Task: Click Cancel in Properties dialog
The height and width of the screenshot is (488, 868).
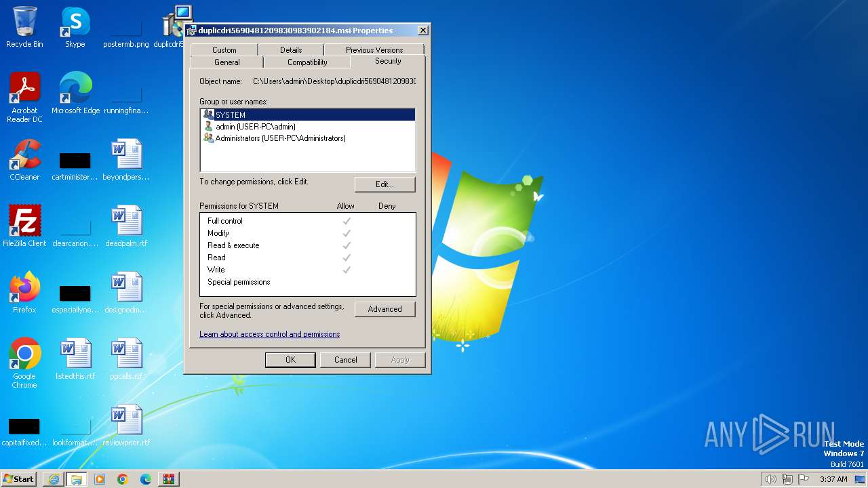Action: point(345,360)
